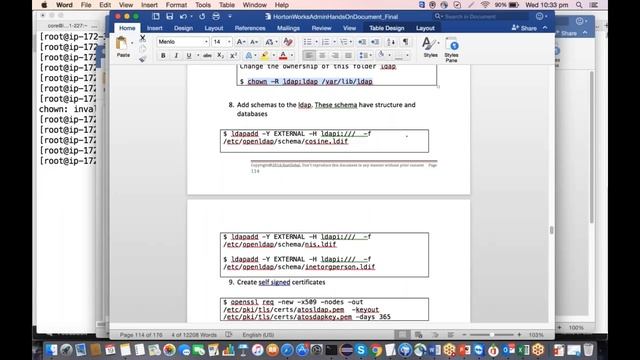
Task: Open the Styles Pane
Action: [x=451, y=50]
